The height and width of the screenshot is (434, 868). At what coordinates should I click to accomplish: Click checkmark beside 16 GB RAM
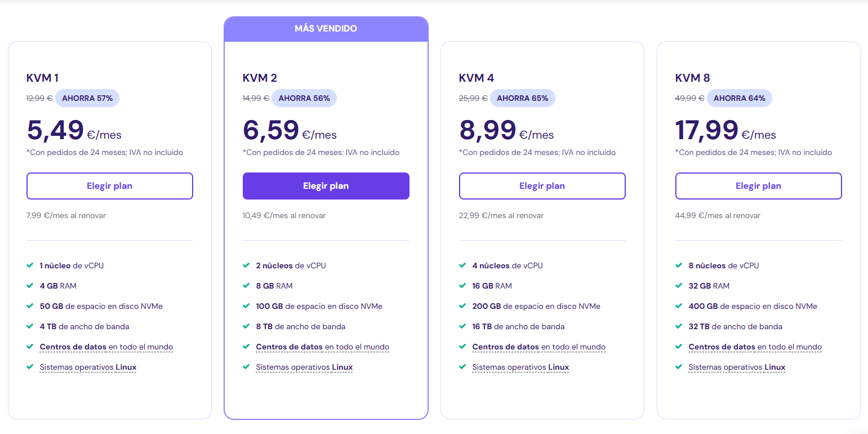(462, 286)
